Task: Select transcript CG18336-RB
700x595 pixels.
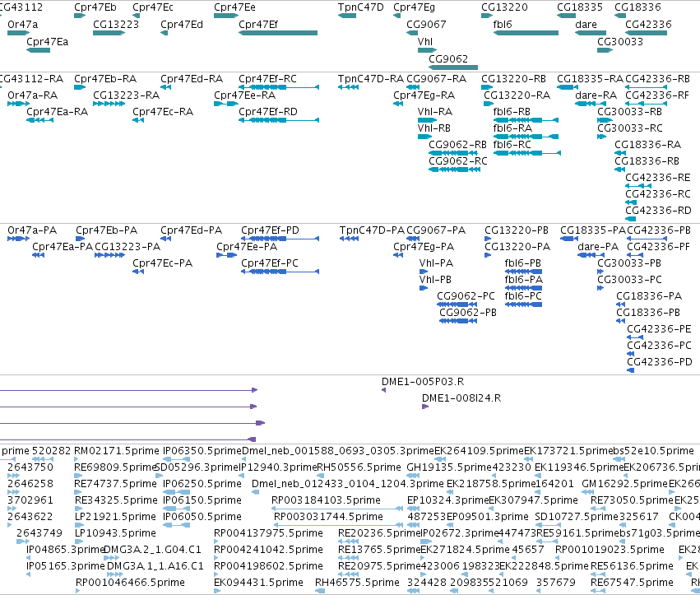Action: coord(619,170)
